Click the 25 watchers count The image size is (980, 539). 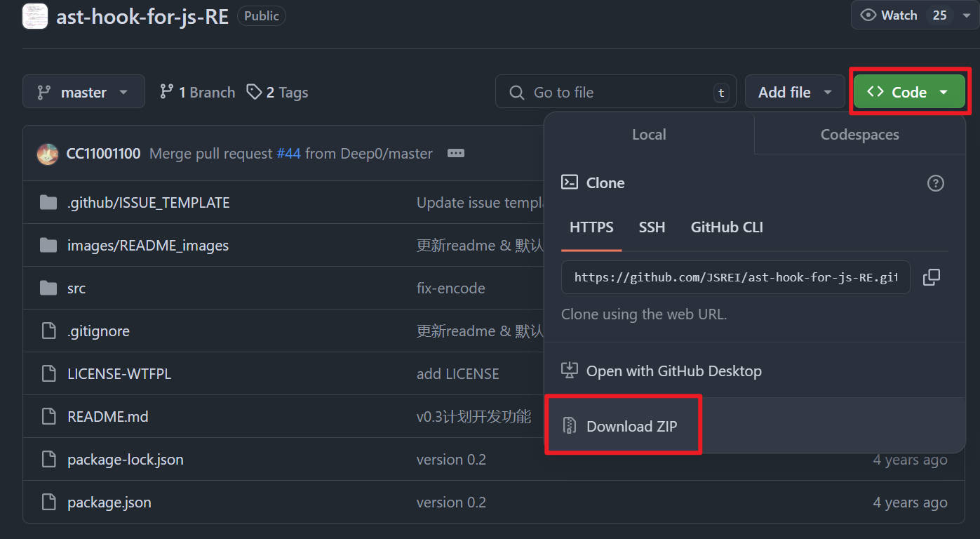(939, 15)
